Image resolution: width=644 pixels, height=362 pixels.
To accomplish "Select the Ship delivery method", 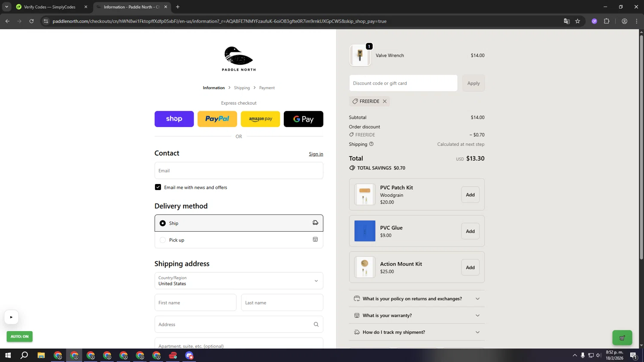I will (x=239, y=223).
